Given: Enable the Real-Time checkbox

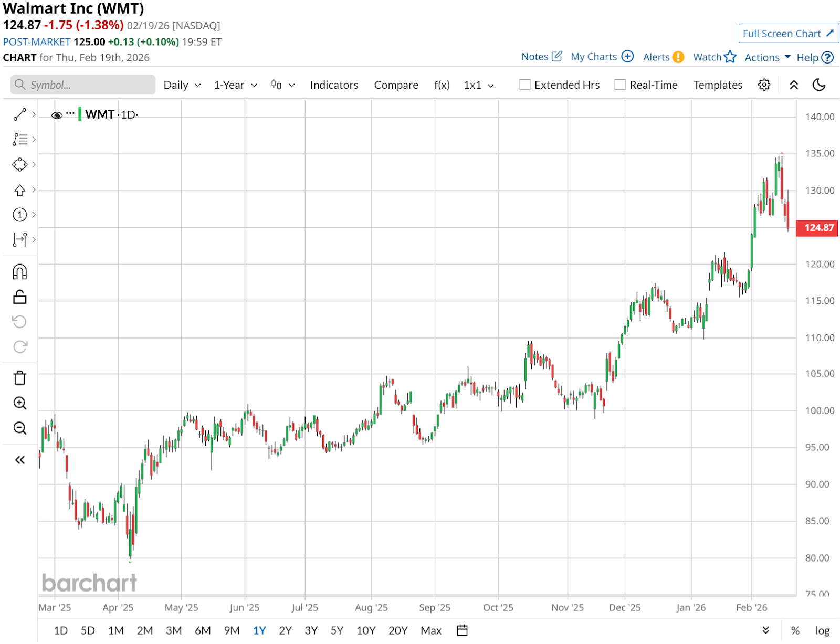Looking at the screenshot, I should pyautogui.click(x=620, y=85).
